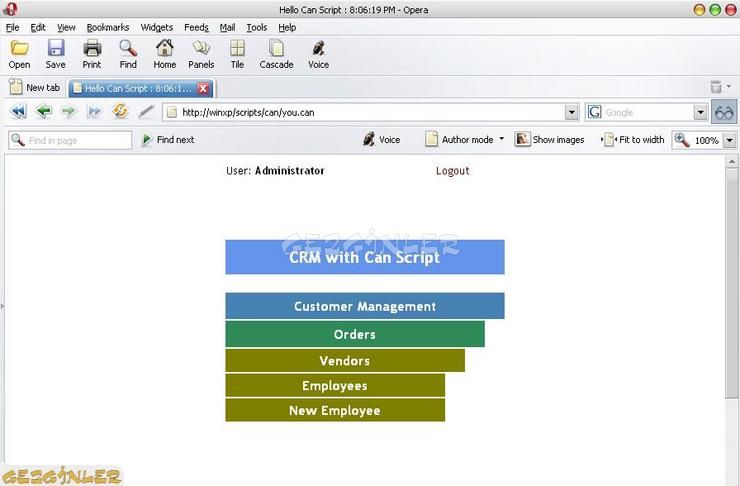The image size is (740, 486).
Task: Open the Edit menu
Action: point(38,27)
